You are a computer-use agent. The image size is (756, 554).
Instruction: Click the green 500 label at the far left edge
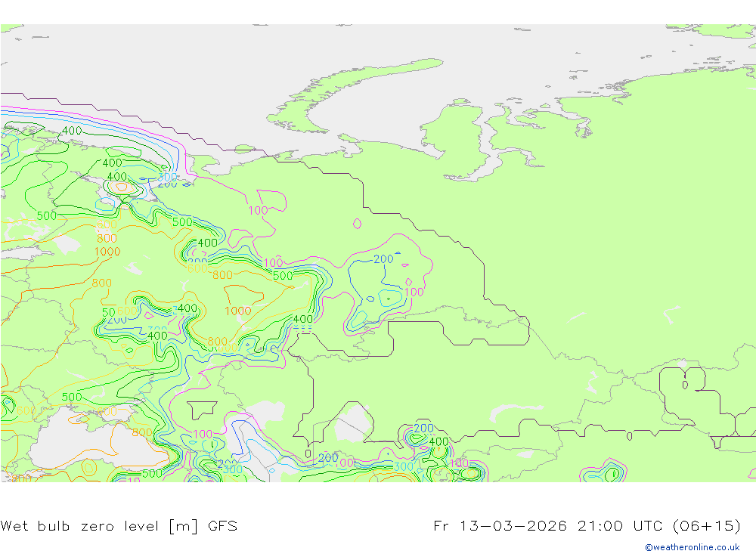pos(47,215)
